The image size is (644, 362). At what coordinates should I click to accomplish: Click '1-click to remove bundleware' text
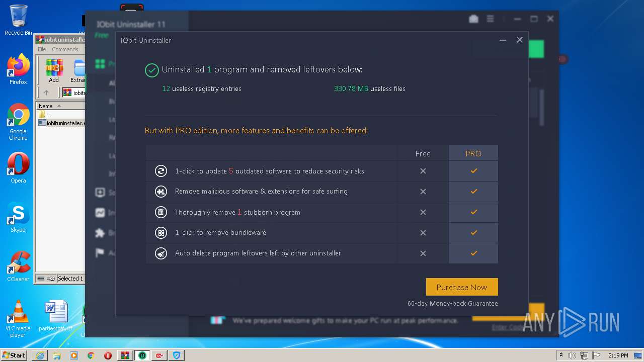pyautogui.click(x=220, y=233)
